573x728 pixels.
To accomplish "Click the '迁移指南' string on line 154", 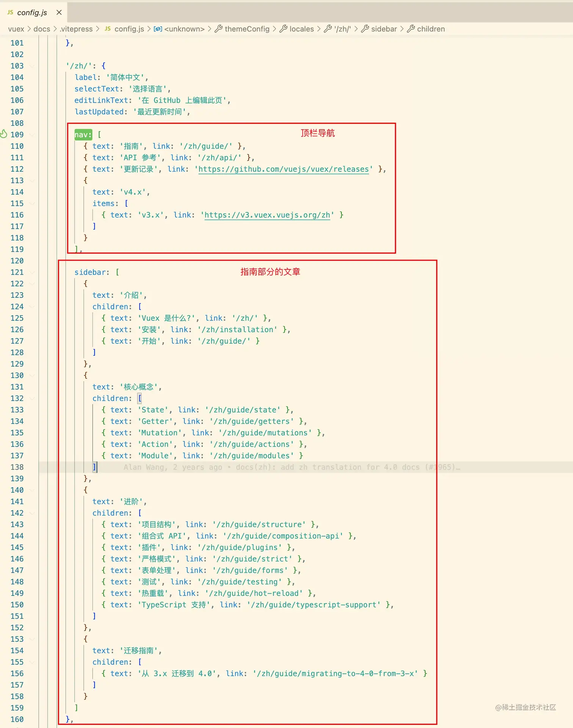I will [139, 650].
